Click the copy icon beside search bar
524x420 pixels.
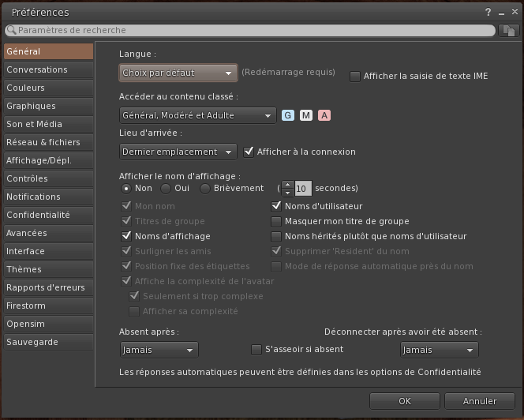[509, 30]
